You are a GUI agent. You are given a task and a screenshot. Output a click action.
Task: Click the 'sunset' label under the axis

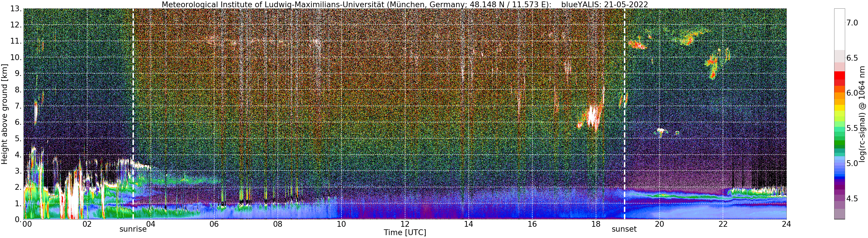click(624, 229)
